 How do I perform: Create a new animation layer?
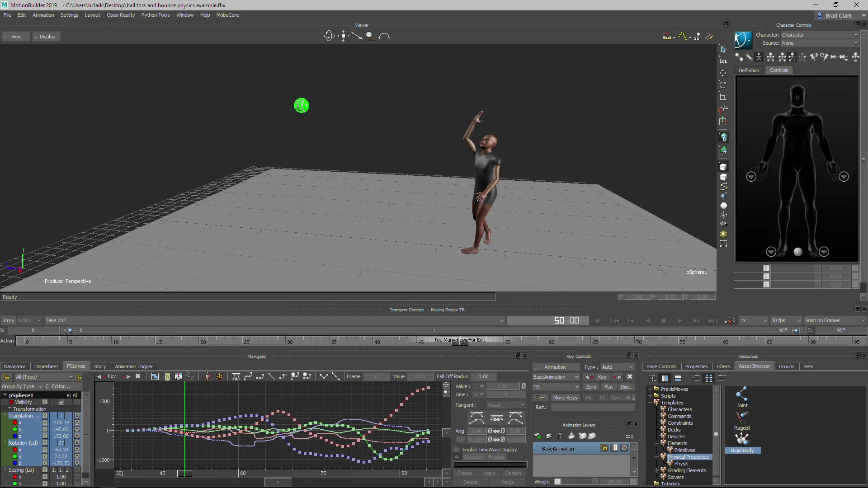(x=538, y=436)
